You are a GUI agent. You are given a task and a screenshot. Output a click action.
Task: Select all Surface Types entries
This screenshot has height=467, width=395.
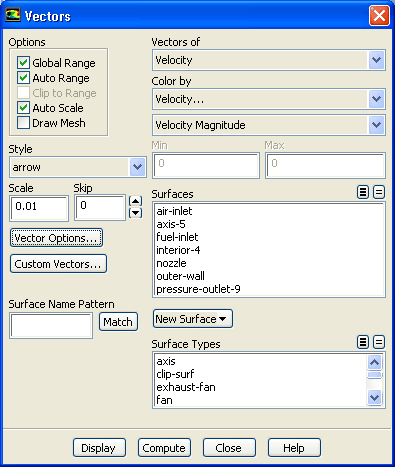coord(363,342)
